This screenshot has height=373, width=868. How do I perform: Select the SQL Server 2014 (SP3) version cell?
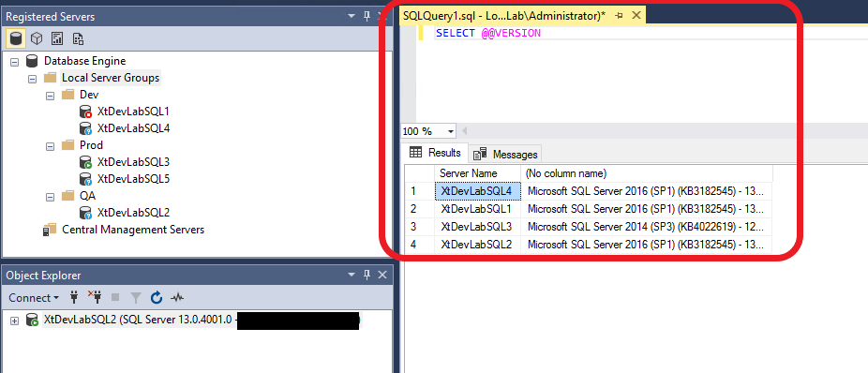click(647, 227)
